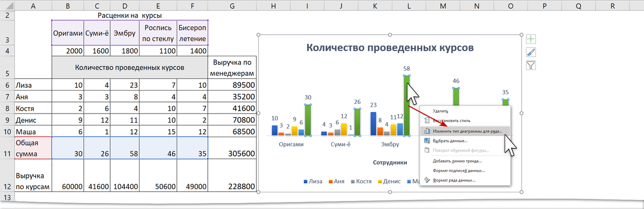Select cell 'Расценки на курсы'

[129, 16]
